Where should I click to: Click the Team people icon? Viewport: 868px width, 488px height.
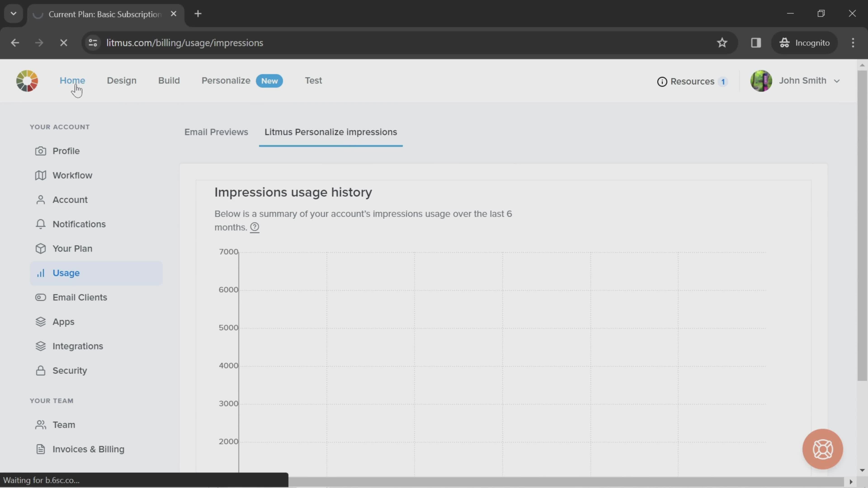tap(40, 425)
